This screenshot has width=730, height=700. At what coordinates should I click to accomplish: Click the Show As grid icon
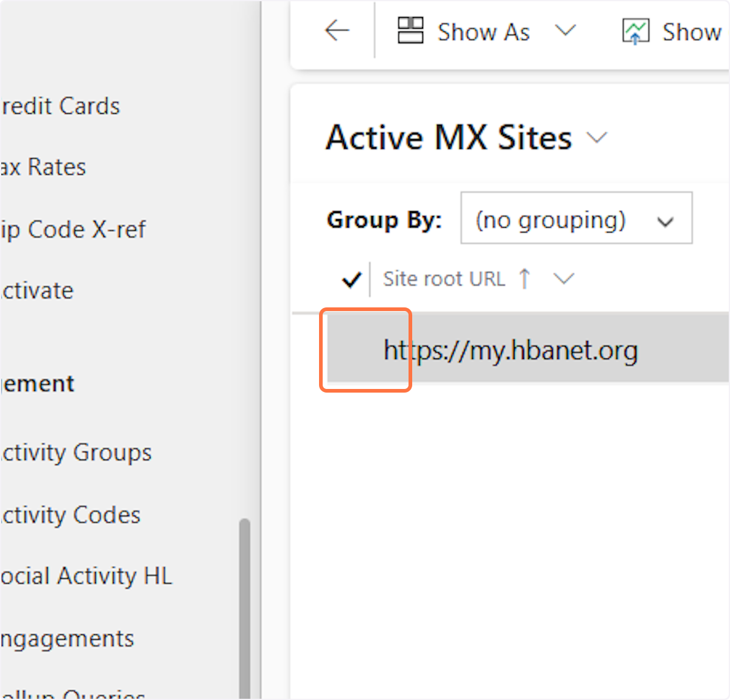tap(410, 30)
